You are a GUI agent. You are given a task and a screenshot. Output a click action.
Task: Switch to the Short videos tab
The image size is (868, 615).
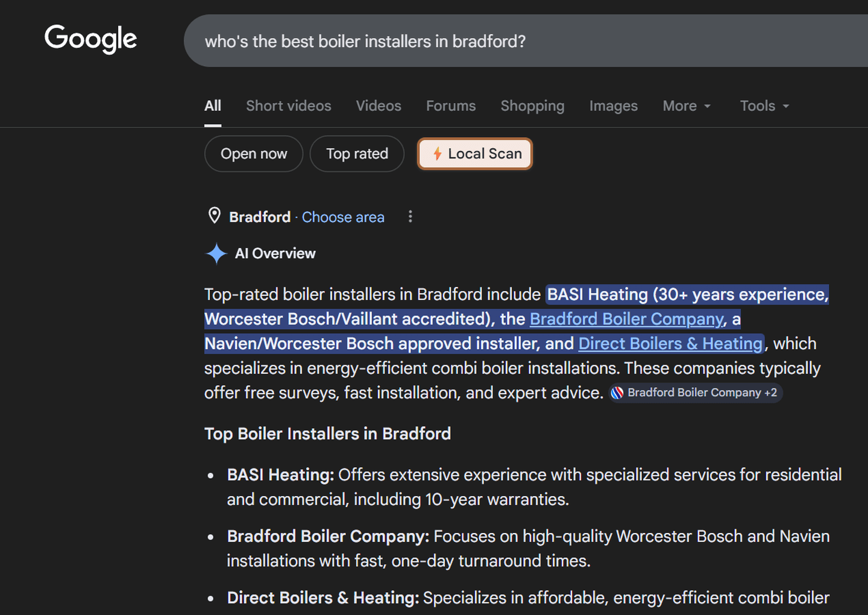pos(289,106)
